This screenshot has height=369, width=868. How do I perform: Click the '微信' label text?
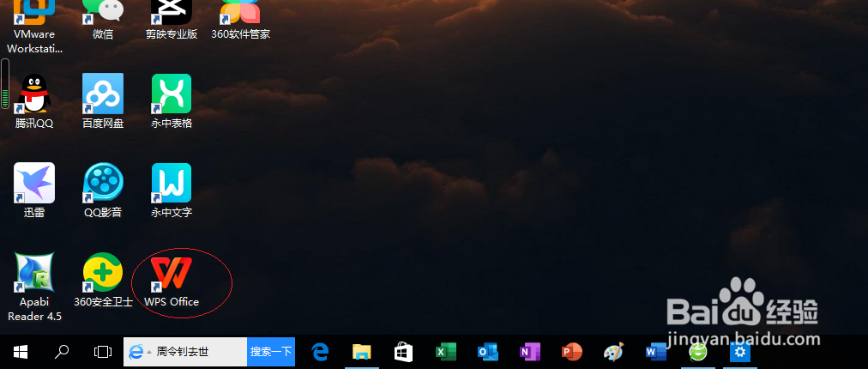[x=103, y=33]
